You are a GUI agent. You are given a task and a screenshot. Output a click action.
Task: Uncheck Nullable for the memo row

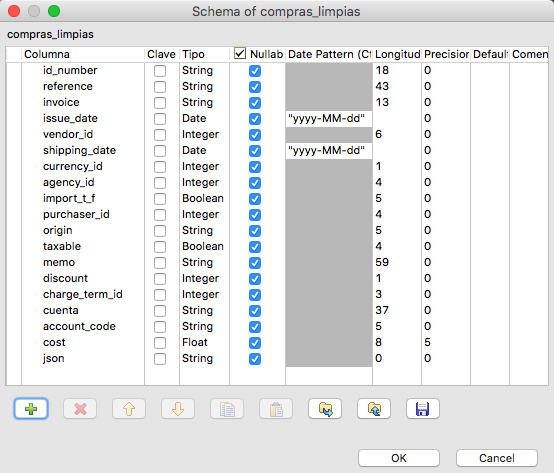click(x=255, y=262)
